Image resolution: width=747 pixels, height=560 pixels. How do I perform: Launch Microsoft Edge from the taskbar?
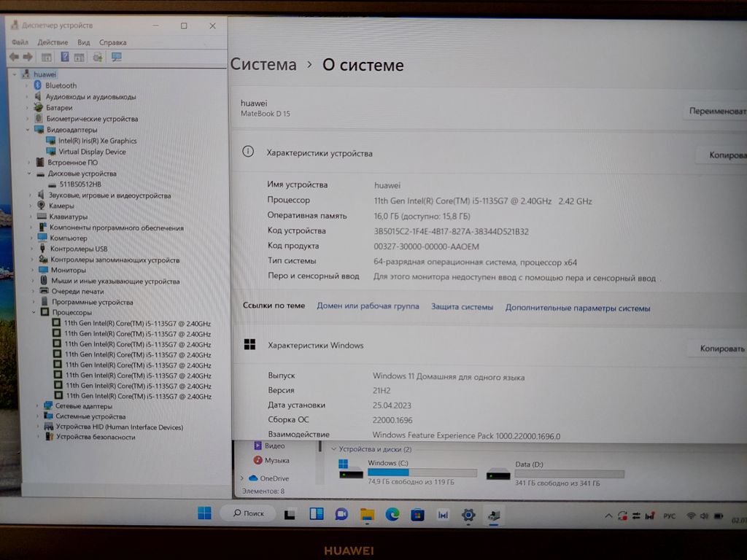click(x=392, y=514)
